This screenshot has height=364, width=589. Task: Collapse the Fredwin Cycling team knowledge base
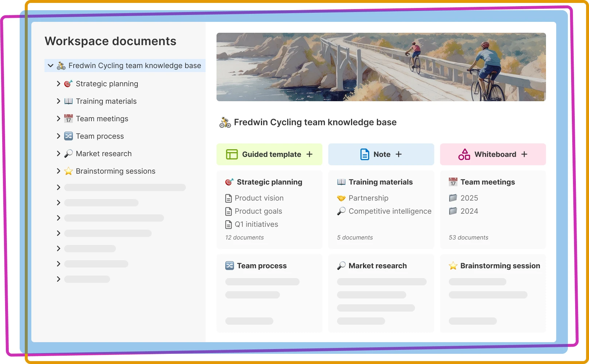click(51, 66)
